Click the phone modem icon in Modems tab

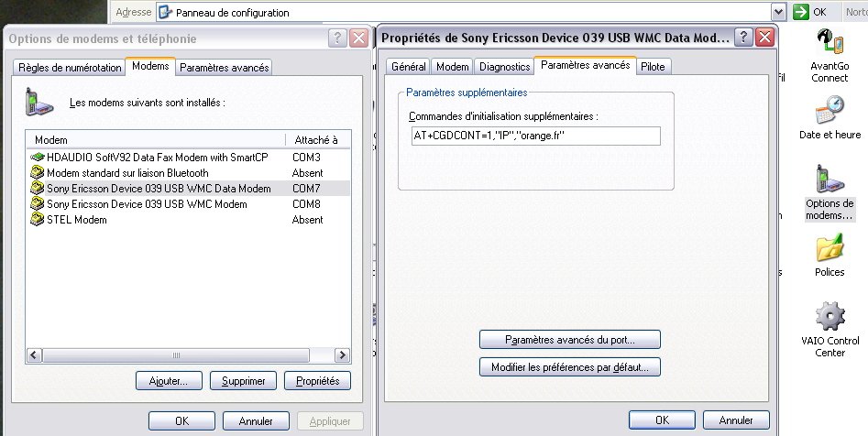[38, 102]
